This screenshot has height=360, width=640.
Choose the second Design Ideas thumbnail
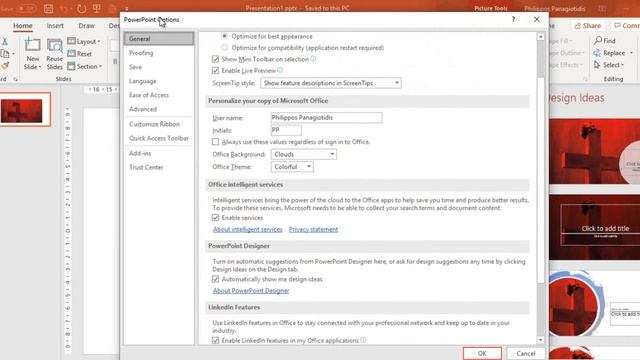595,227
